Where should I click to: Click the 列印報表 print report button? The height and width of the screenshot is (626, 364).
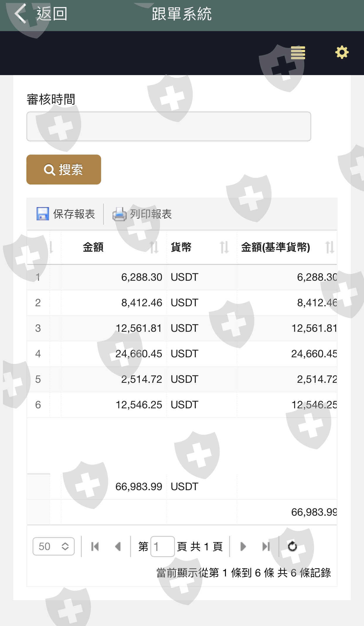(x=142, y=214)
